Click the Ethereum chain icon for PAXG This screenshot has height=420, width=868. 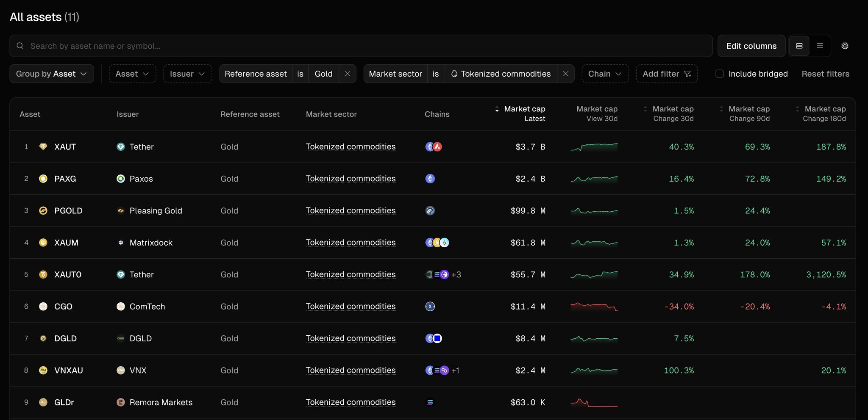430,179
